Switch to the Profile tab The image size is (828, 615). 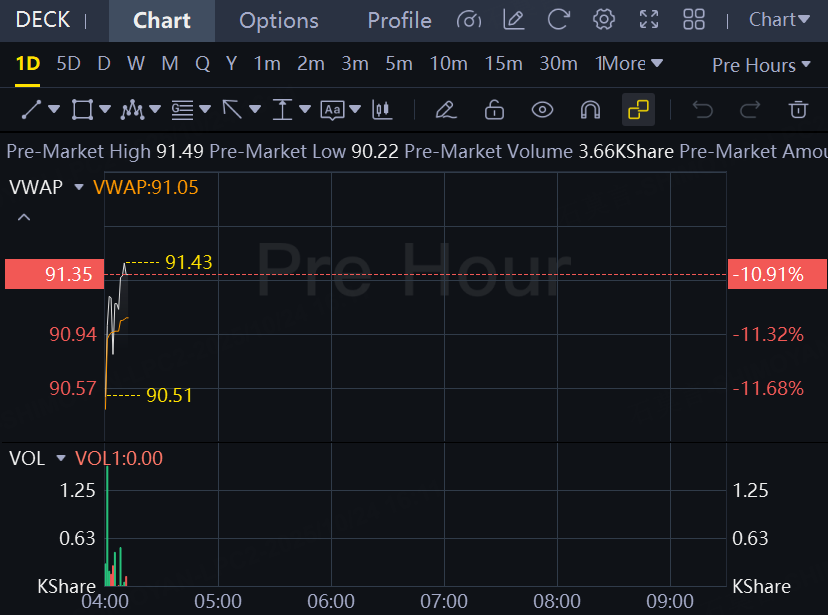tap(399, 21)
